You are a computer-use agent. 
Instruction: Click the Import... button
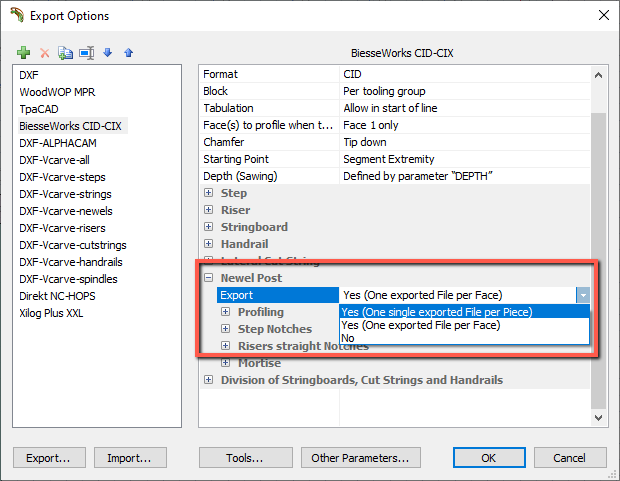coord(130,458)
